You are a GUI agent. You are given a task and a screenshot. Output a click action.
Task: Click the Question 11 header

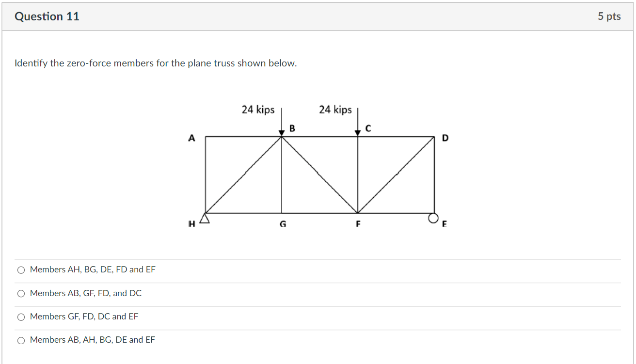(47, 16)
